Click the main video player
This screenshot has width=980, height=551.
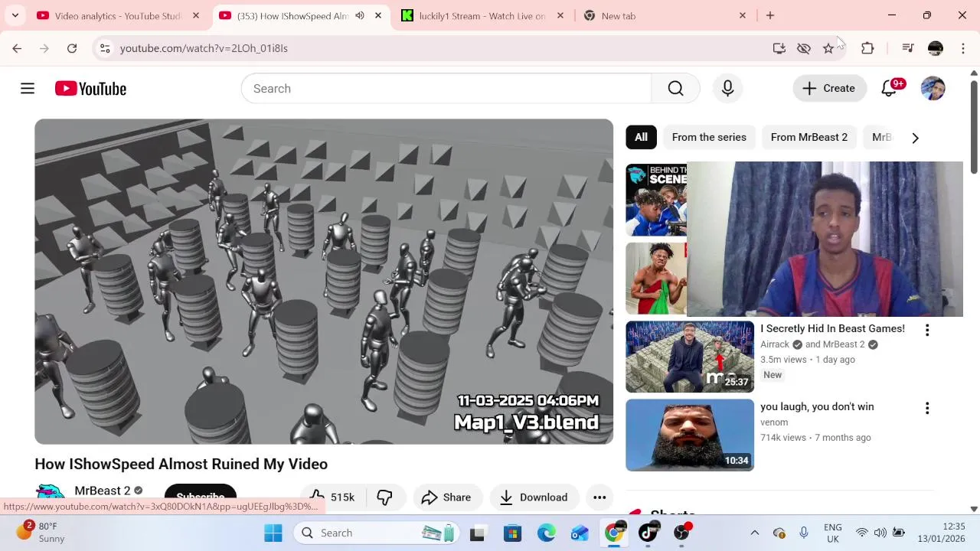[x=324, y=282]
